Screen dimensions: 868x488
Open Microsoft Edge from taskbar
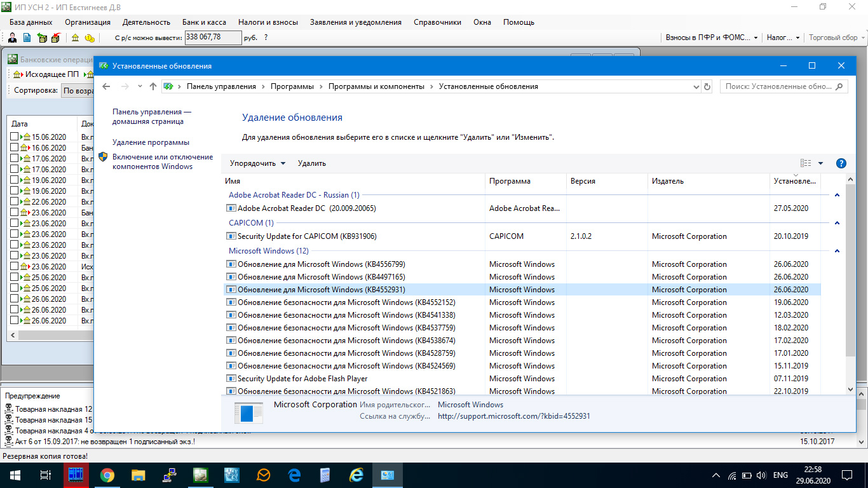(294, 475)
